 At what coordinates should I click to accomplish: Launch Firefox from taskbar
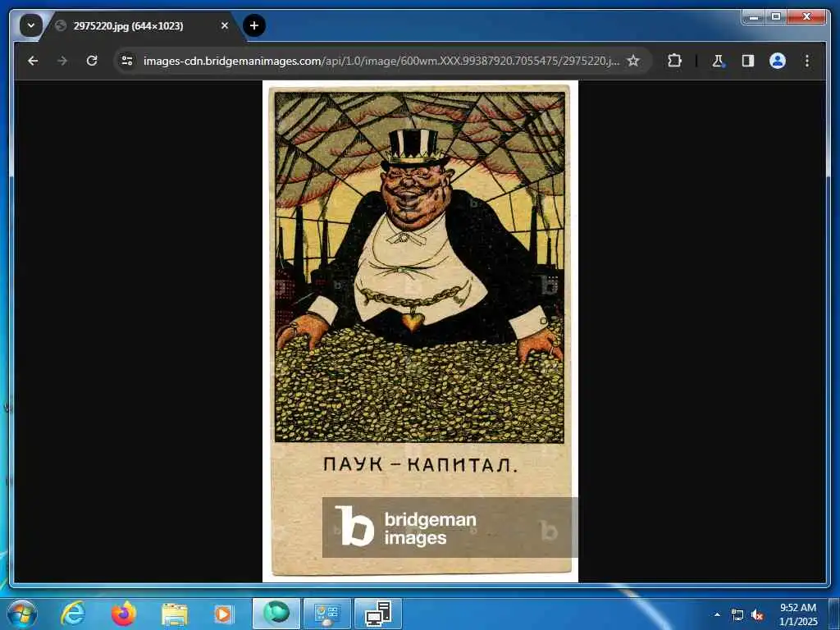[124, 614]
